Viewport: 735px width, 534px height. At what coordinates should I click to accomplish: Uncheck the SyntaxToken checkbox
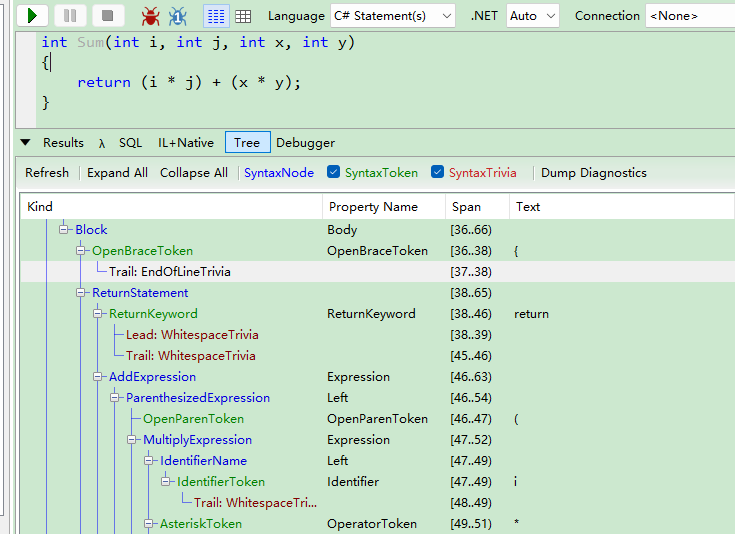click(334, 173)
